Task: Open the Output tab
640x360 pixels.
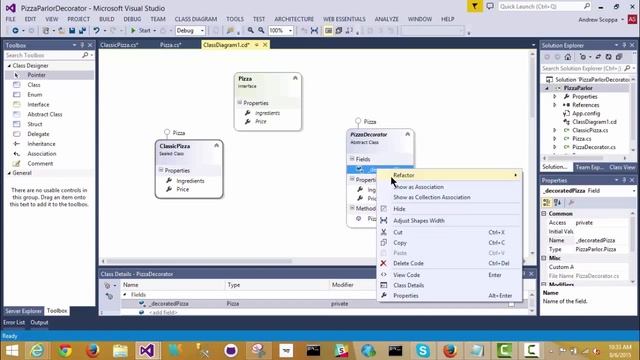Action: 39,322
